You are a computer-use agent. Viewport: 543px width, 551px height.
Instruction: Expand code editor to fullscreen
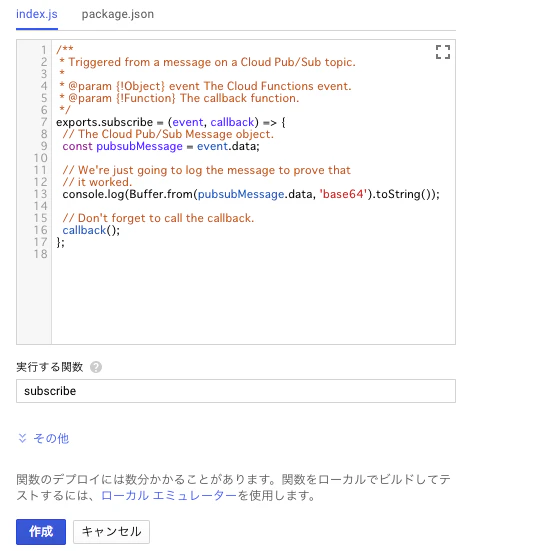point(442,52)
